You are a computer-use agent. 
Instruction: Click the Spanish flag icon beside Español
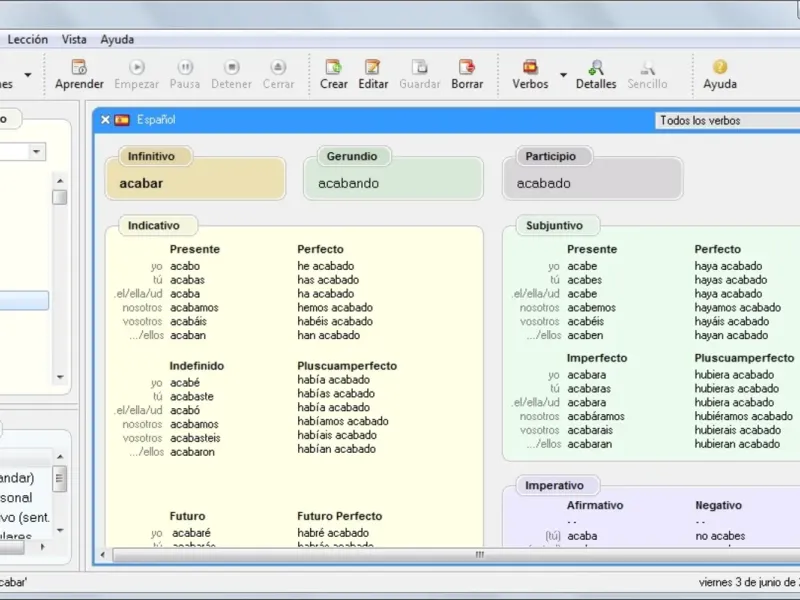tap(122, 120)
